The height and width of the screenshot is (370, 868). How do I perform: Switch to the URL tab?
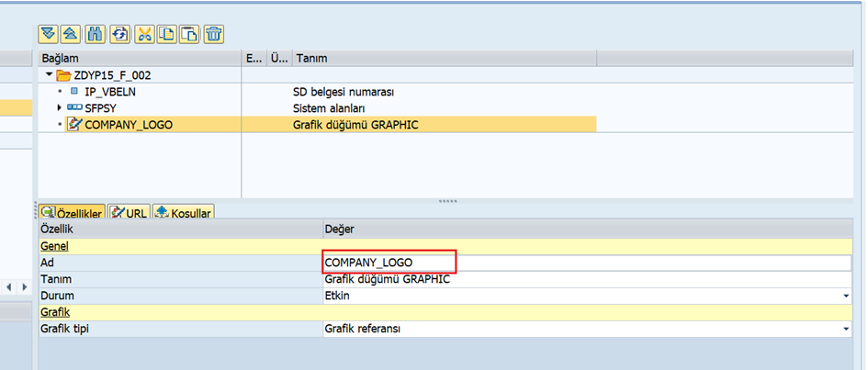point(128,213)
